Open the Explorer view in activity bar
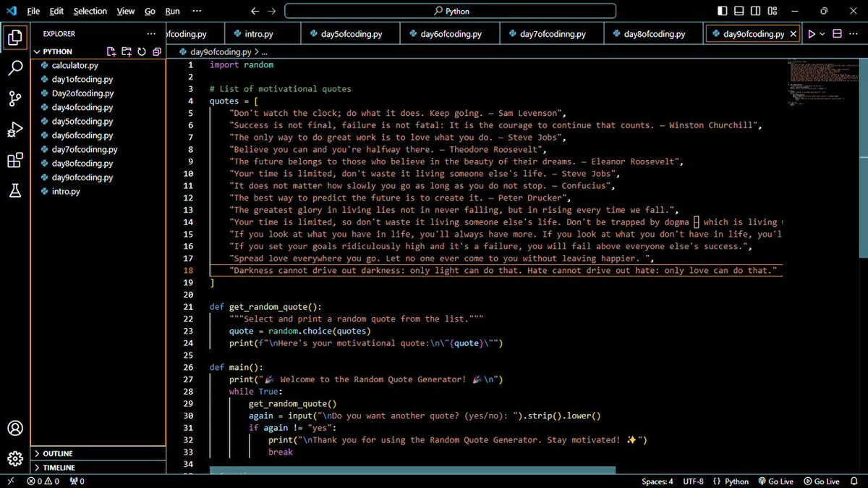 pyautogui.click(x=15, y=38)
